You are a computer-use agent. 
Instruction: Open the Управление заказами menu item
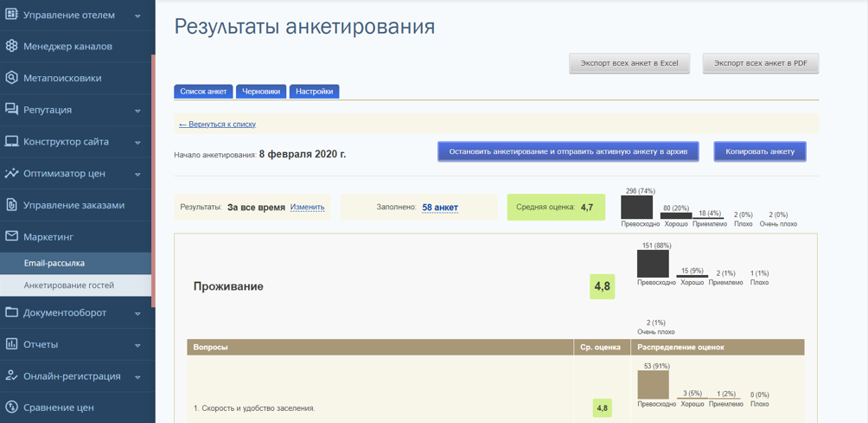(x=75, y=205)
